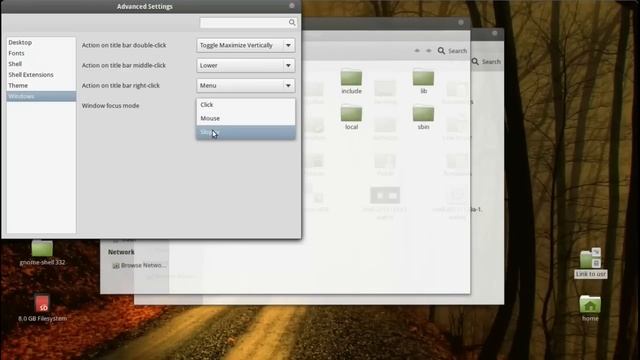The image size is (640, 360).
Task: Open the 8.0 GB Filesystem desktop icon
Action: 42,308
